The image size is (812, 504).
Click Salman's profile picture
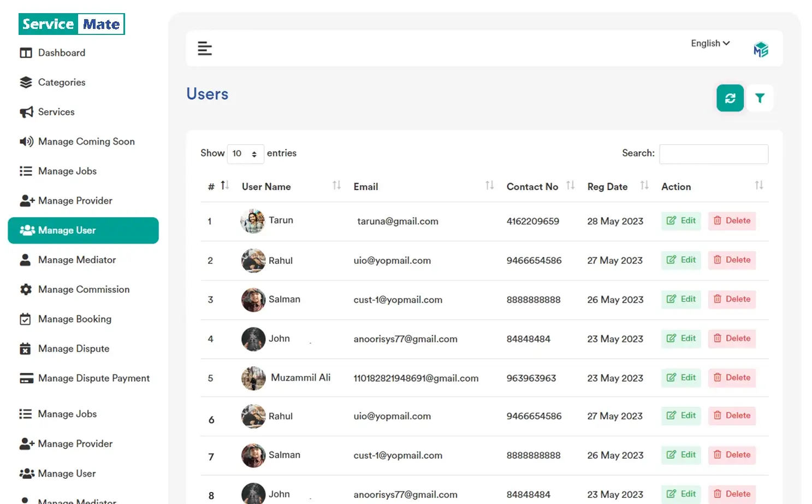pos(253,300)
